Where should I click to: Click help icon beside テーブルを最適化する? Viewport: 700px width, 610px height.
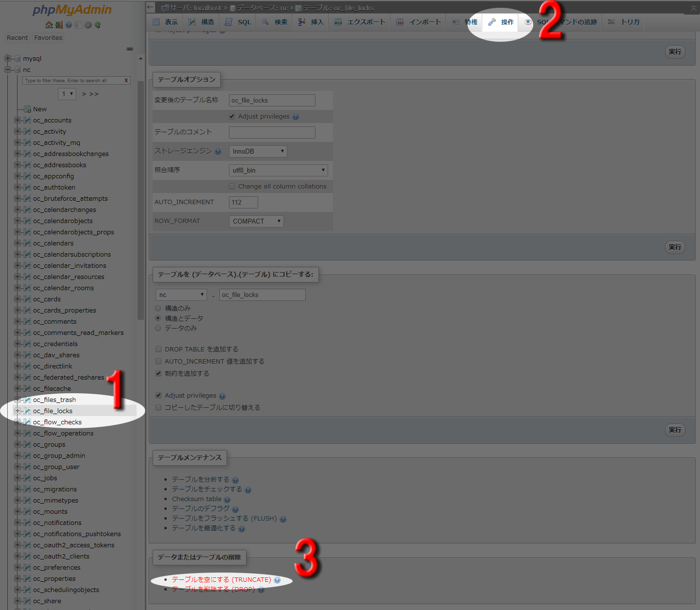tap(242, 529)
